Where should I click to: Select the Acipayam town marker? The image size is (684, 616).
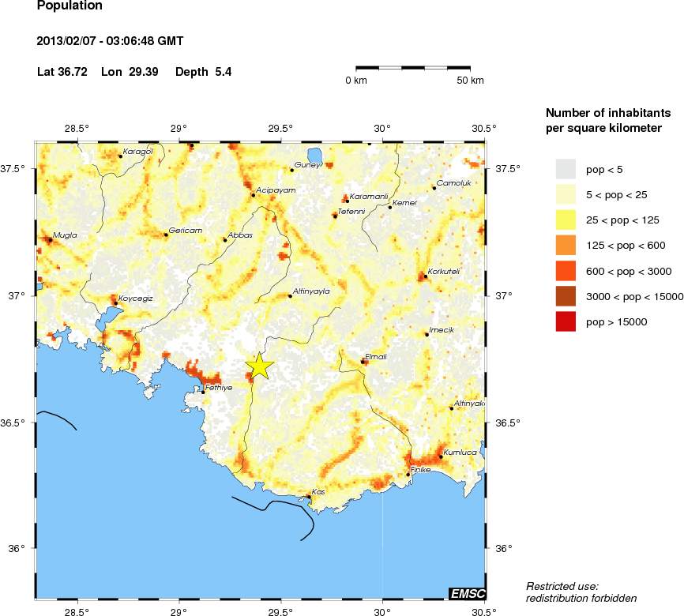coord(253,195)
